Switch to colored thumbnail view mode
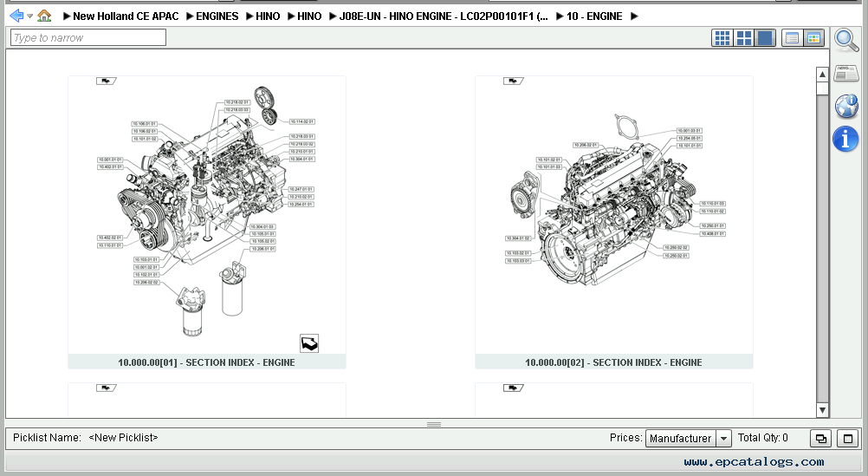Screen dimensions: 868x476 813,37
